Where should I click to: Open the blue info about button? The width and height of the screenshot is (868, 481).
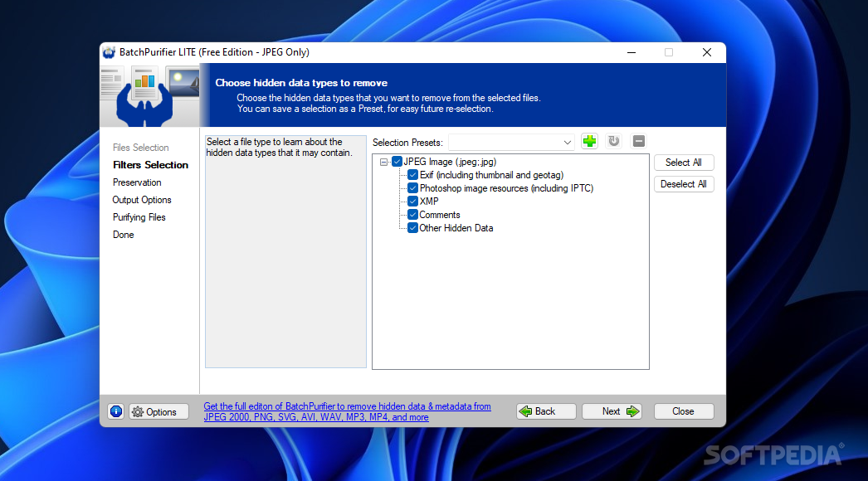point(115,411)
